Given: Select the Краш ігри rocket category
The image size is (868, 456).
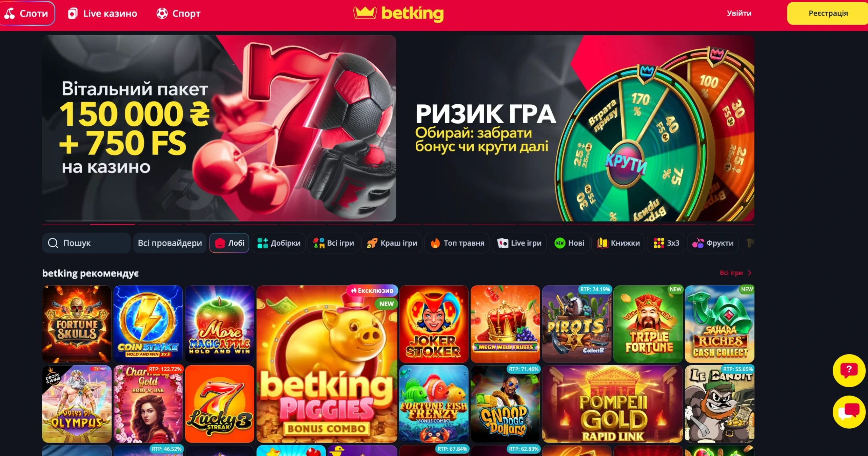Looking at the screenshot, I should tap(392, 243).
